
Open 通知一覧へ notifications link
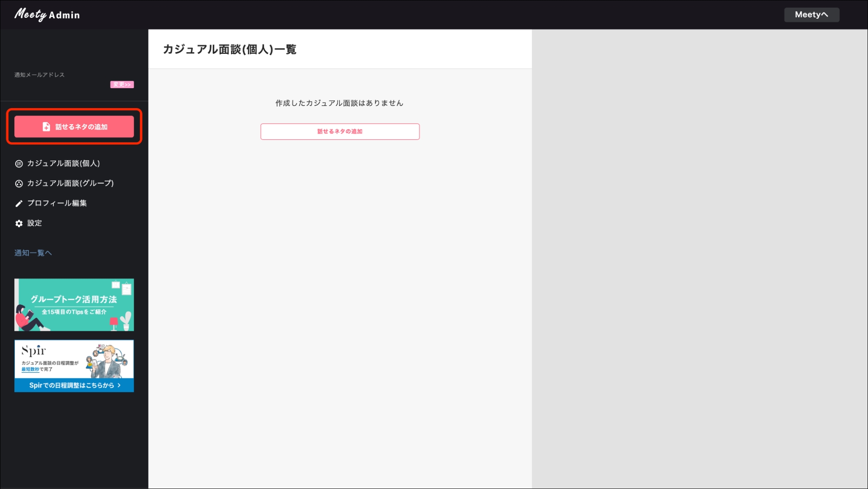(33, 252)
